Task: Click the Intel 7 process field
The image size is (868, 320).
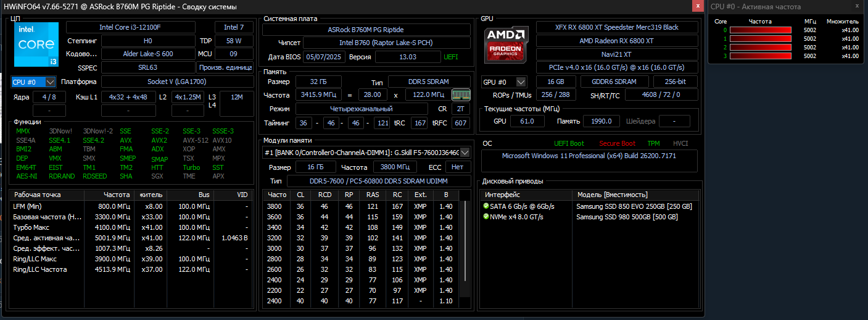Action: pos(234,27)
